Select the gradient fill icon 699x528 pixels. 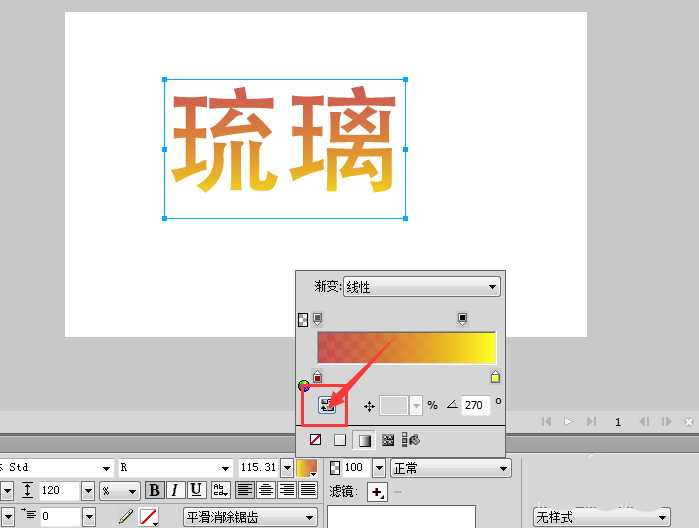pyautogui.click(x=363, y=439)
